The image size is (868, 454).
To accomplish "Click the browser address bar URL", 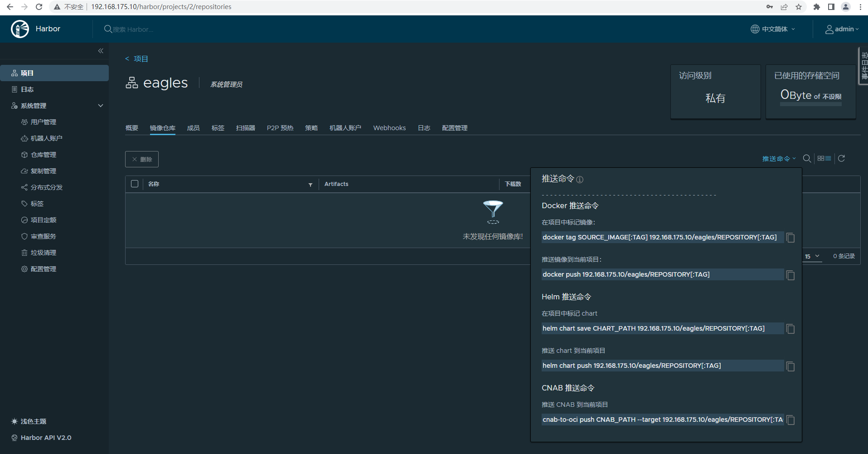I will 161,7.
